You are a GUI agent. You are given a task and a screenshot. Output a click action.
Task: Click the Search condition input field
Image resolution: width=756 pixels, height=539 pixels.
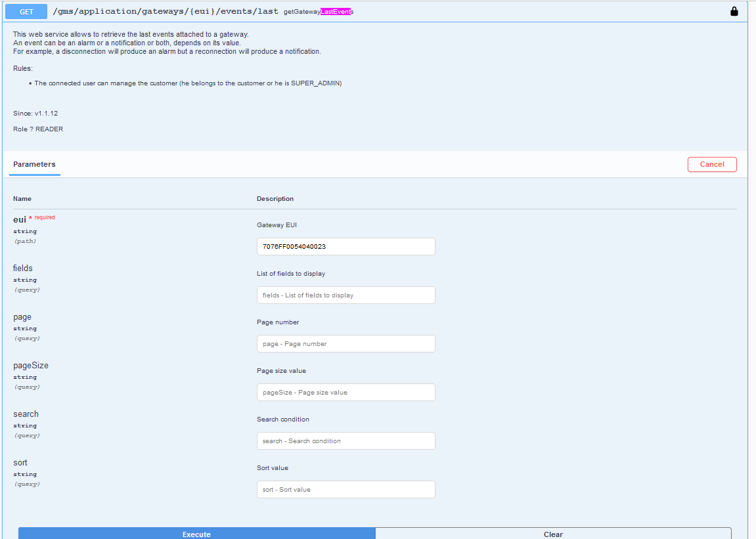[345, 441]
